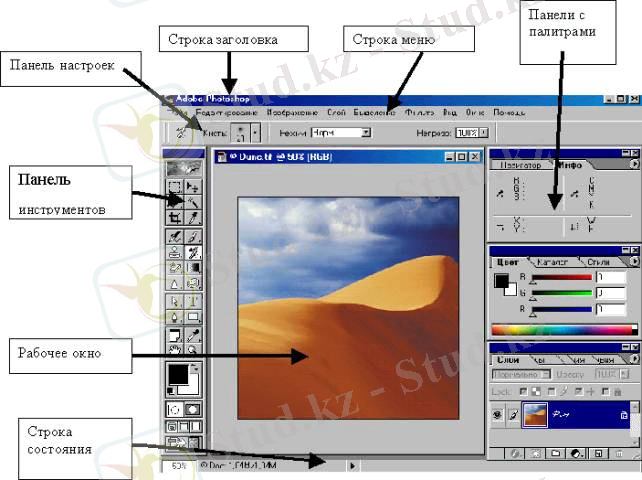Select the Crop tool

click(x=175, y=217)
